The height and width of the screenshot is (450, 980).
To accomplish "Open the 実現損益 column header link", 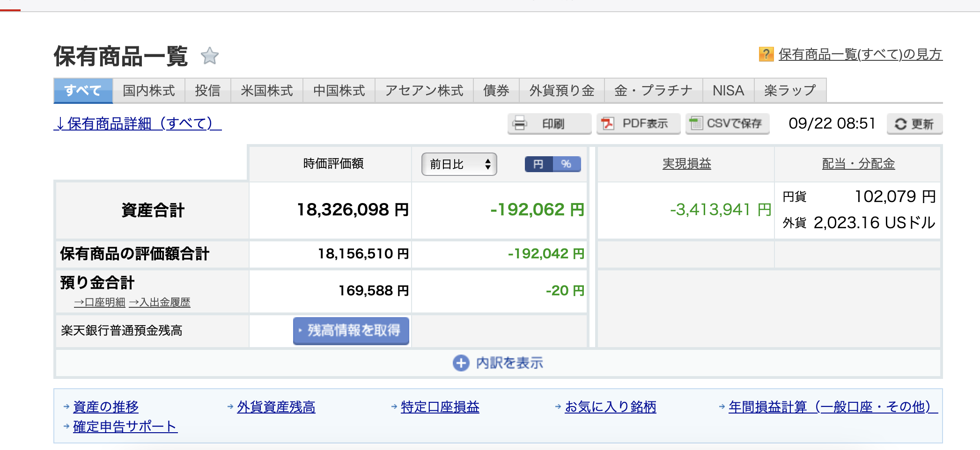I will click(x=686, y=164).
